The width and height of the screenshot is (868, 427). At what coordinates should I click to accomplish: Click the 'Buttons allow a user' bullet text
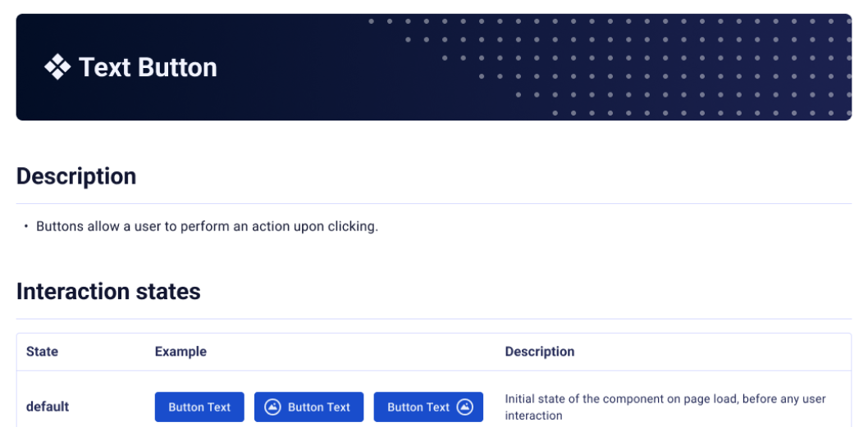click(x=207, y=226)
